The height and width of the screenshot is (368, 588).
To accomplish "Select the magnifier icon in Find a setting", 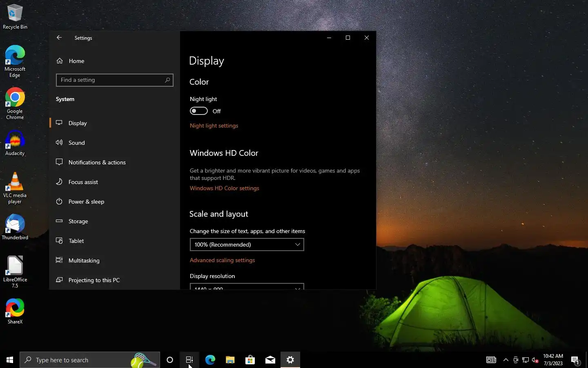I will pyautogui.click(x=167, y=80).
